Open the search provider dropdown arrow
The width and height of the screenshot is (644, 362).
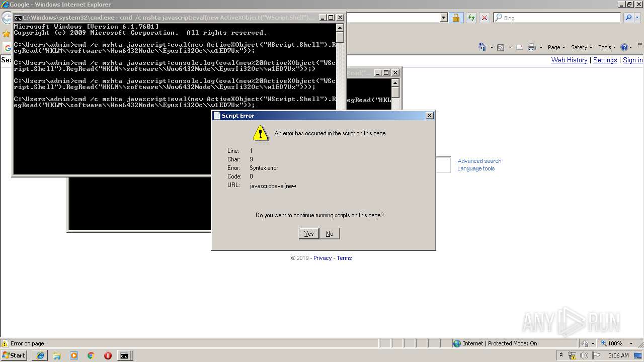click(x=637, y=18)
